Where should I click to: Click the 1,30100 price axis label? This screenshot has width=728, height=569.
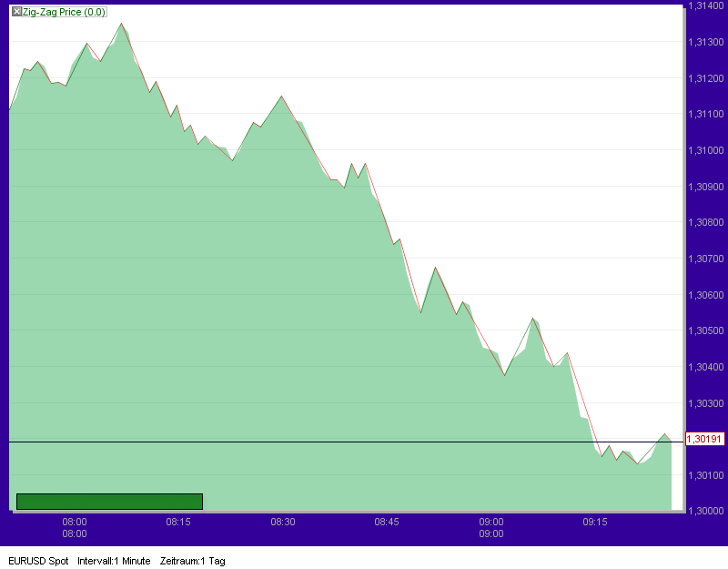click(706, 475)
